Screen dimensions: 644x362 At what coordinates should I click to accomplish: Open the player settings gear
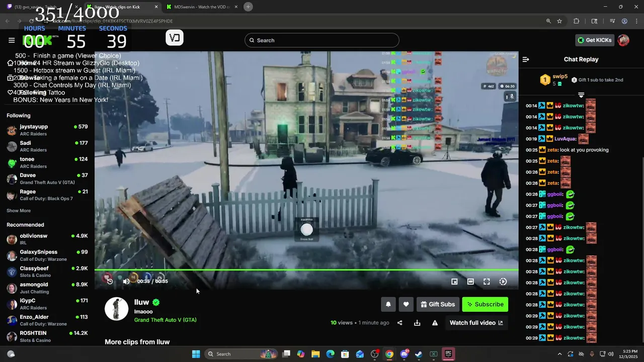503,282
